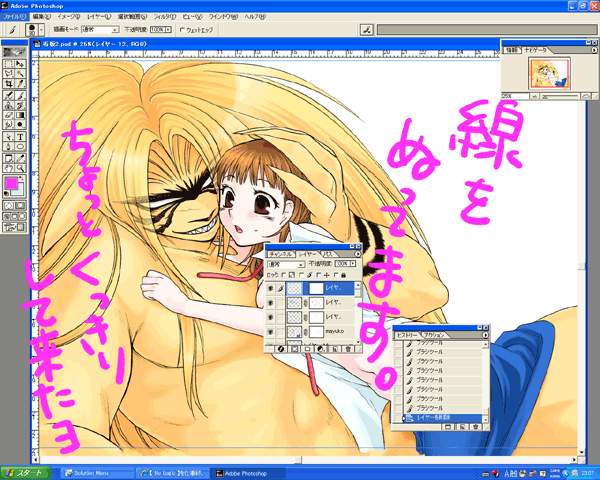
Task: Switch to the Actions (アクション) tab
Action: coord(435,335)
